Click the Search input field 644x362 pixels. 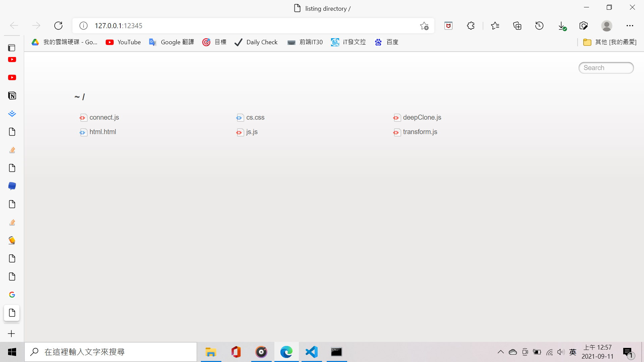(606, 68)
